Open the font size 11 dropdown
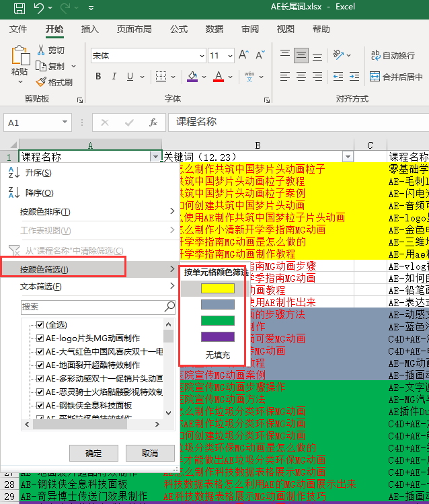The image size is (429, 504). pyautogui.click(x=230, y=56)
